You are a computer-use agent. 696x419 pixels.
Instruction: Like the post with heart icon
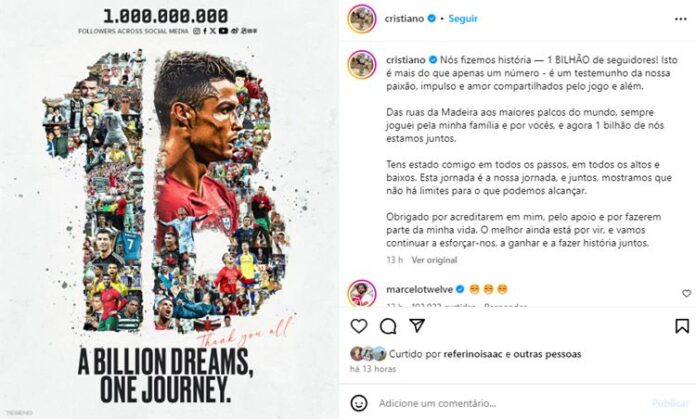pyautogui.click(x=359, y=326)
